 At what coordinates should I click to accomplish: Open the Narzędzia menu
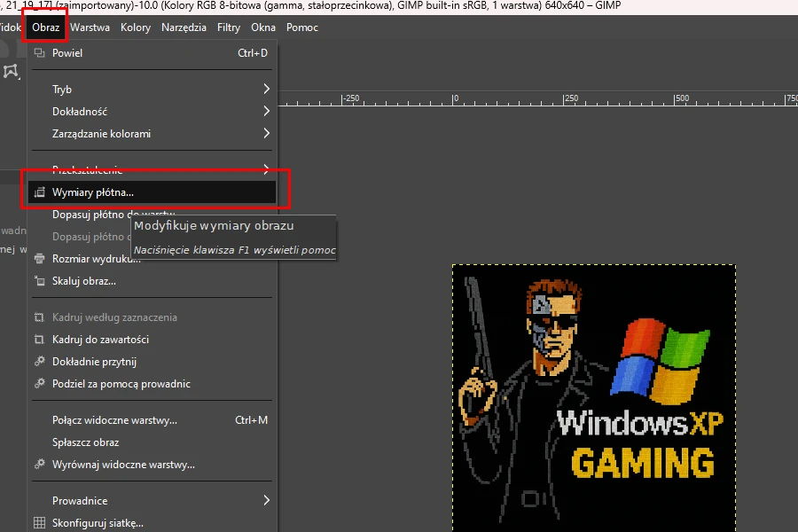pos(184,27)
